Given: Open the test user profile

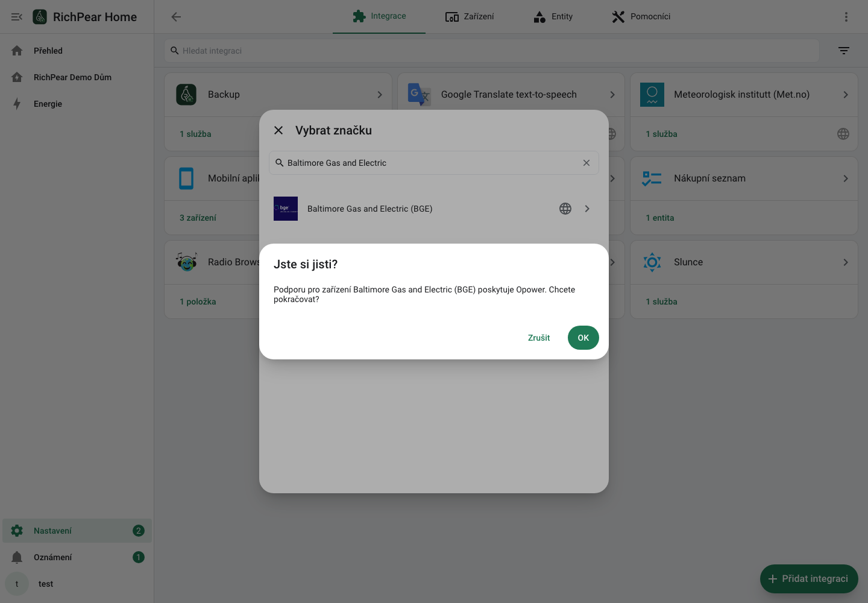Looking at the screenshot, I should click(x=77, y=584).
